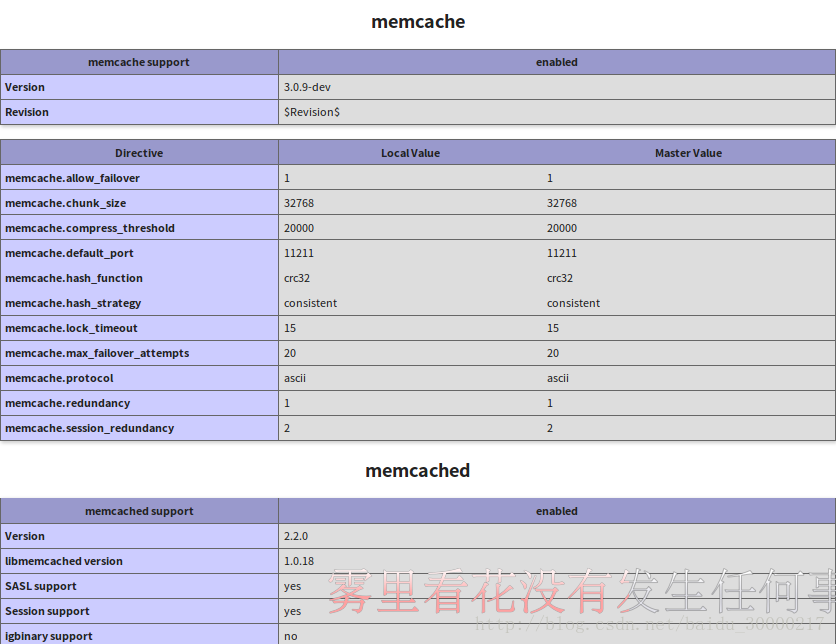Click the 'Directive' column header
836x644 pixels.
pyautogui.click(x=139, y=153)
